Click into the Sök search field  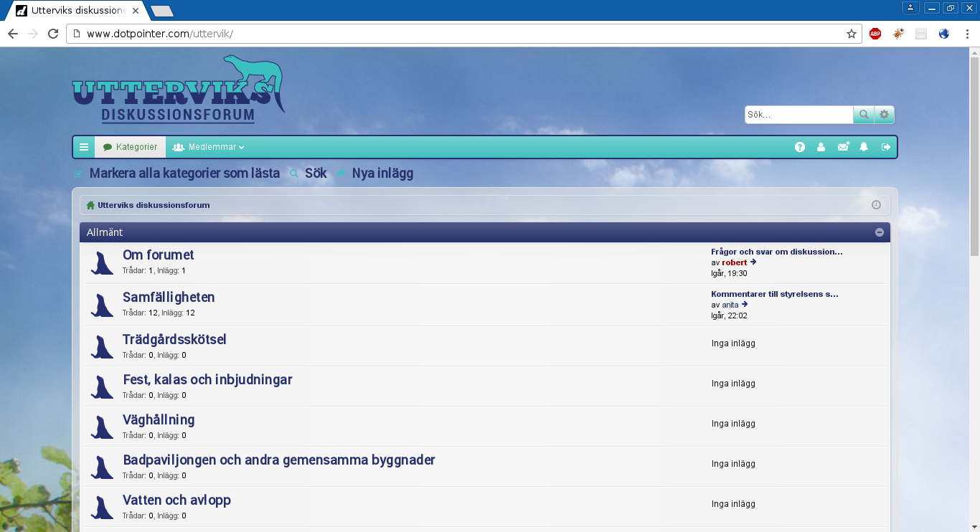click(798, 115)
